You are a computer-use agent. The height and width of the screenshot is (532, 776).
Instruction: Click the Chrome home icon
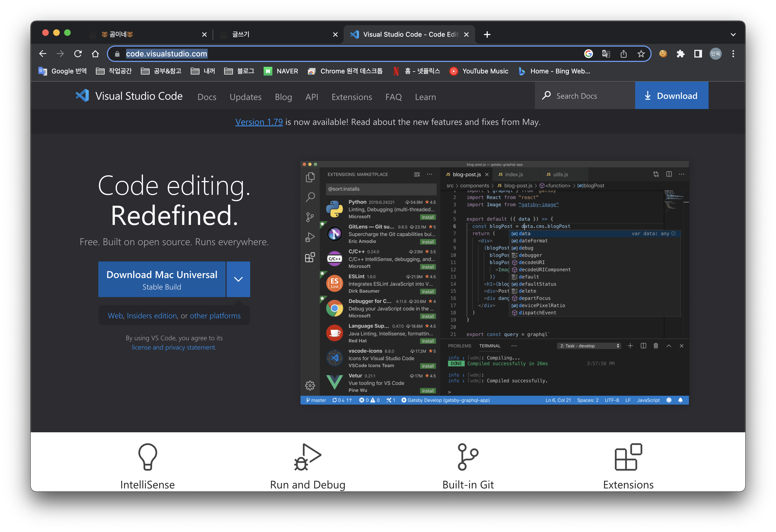click(96, 54)
